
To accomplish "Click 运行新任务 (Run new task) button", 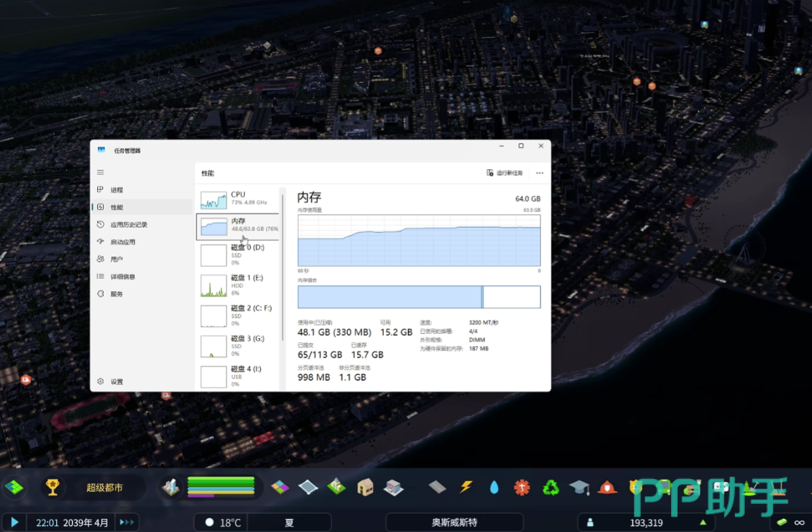I will (x=505, y=173).
